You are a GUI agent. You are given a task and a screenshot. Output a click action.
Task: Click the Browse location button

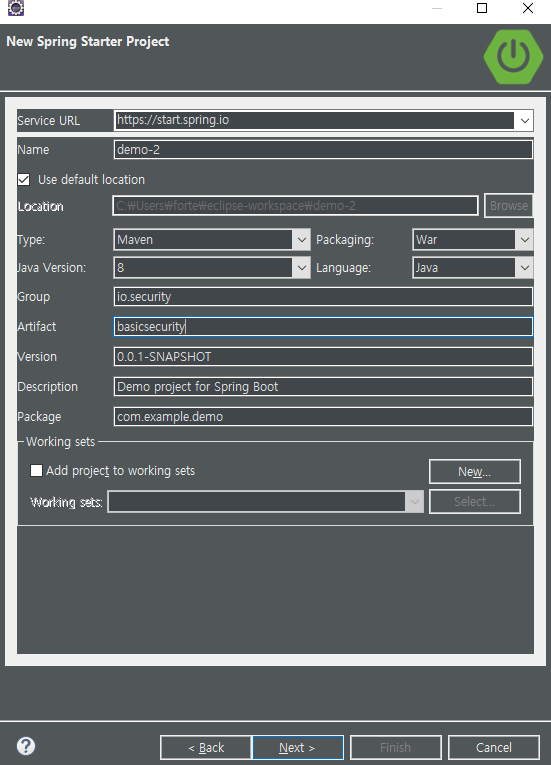[509, 205]
